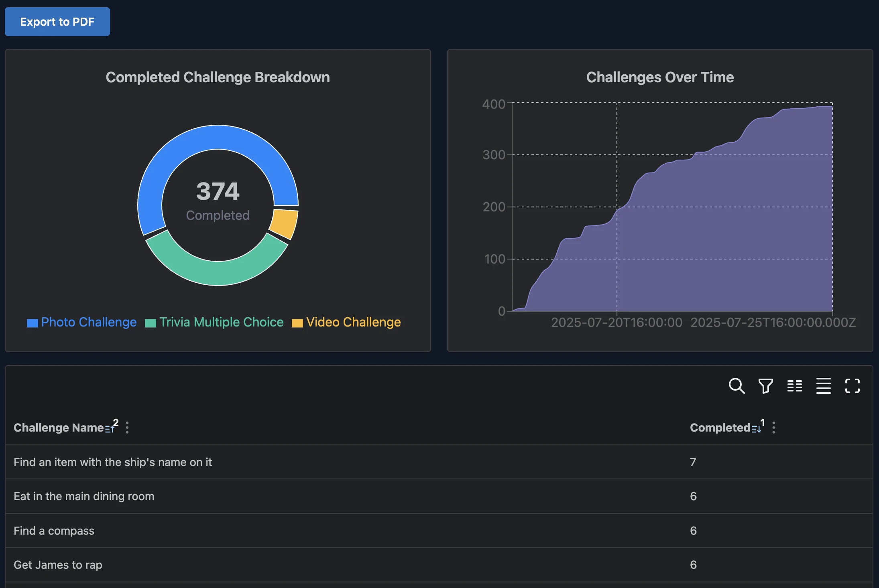Open the Completed column menu
This screenshot has height=588, width=879.
[774, 428]
